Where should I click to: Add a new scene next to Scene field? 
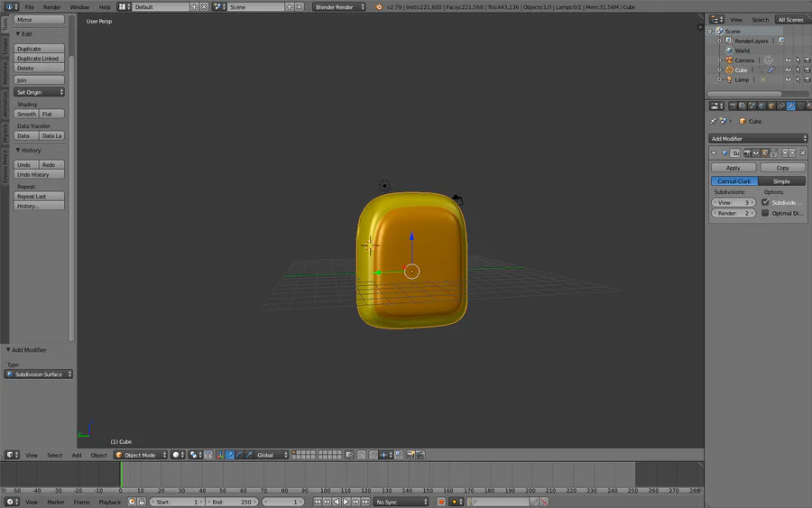290,7
